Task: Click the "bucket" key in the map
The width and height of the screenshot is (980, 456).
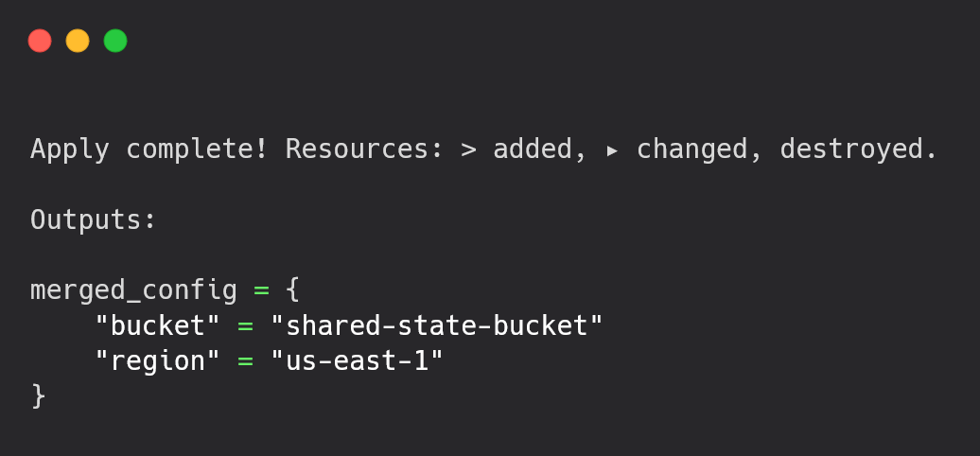Action: pos(157,325)
